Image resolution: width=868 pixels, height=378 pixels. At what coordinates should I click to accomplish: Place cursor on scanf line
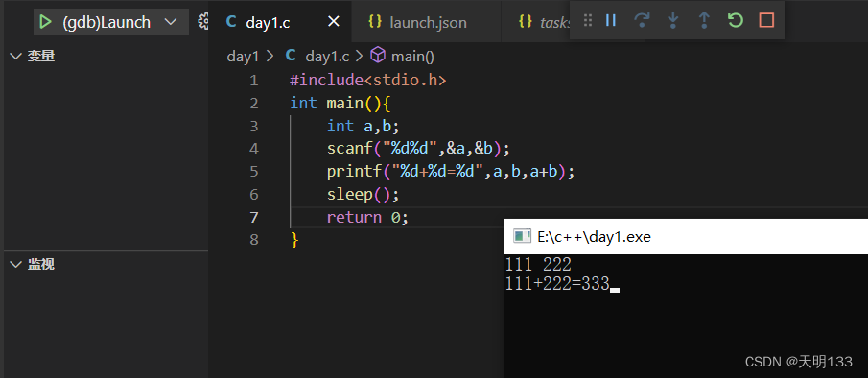(418, 149)
